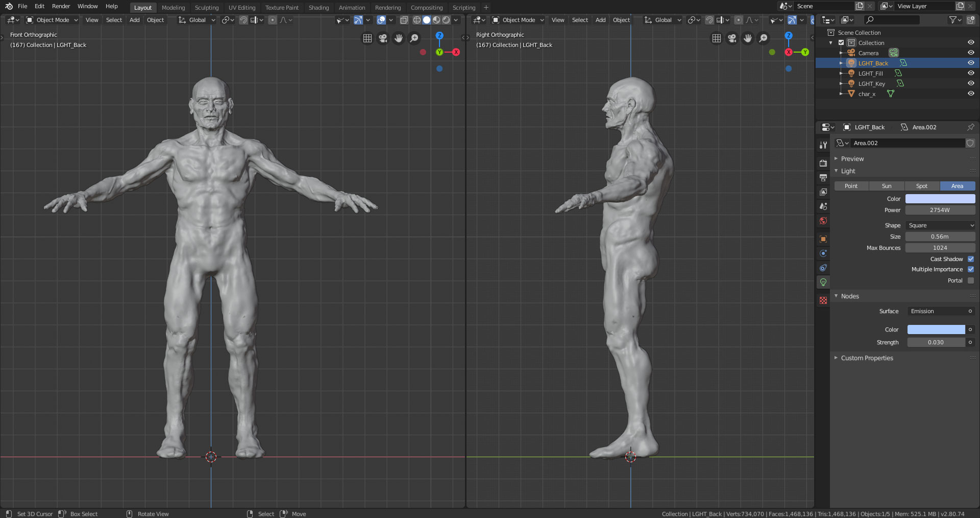Viewport: 980px width, 518px height.
Task: Expand the Camera item in the outliner
Action: point(842,53)
